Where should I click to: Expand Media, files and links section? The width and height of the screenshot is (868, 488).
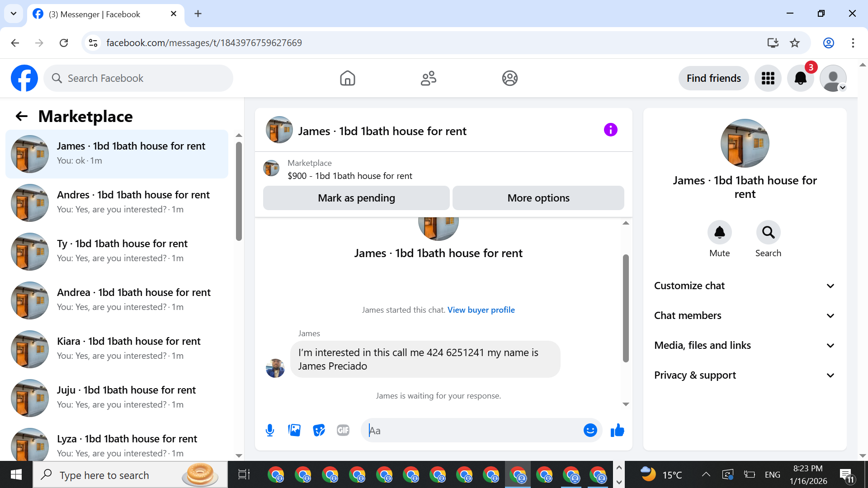(744, 345)
